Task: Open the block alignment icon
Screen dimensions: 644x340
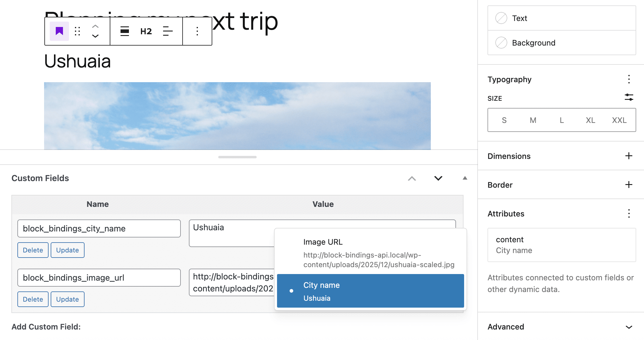Action: click(x=125, y=31)
